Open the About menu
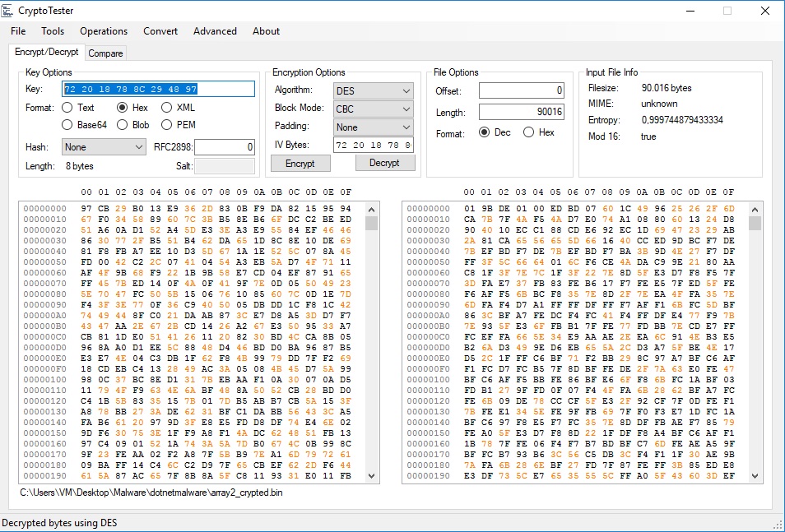Screen dimensions: 785x532 [x=266, y=31]
